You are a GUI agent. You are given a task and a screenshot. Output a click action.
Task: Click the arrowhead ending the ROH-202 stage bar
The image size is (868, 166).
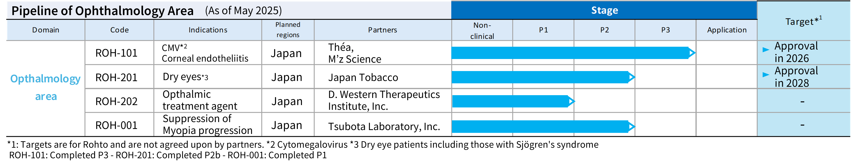pyautogui.click(x=571, y=101)
